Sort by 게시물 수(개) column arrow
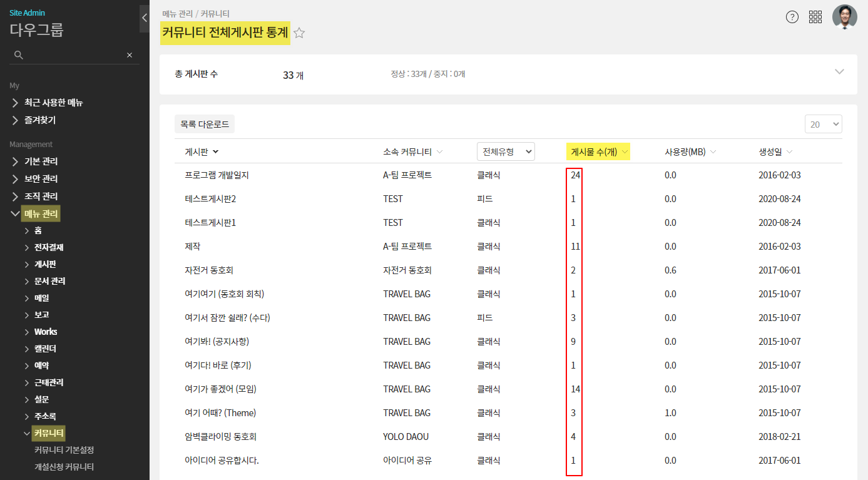This screenshot has height=480, width=868. (x=625, y=151)
